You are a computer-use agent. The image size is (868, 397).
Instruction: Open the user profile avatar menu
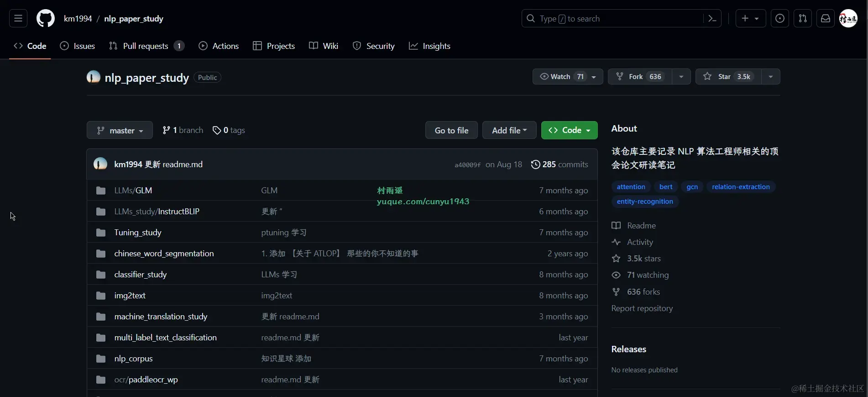pos(848,19)
